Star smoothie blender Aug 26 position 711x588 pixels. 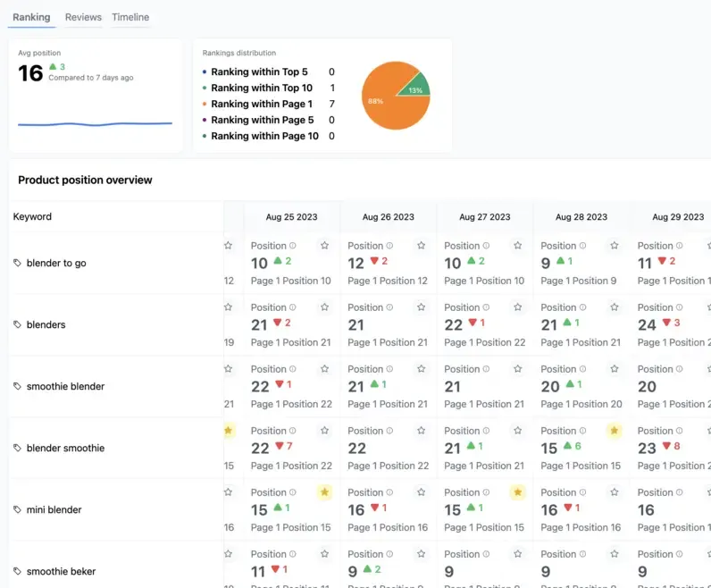tap(422, 369)
